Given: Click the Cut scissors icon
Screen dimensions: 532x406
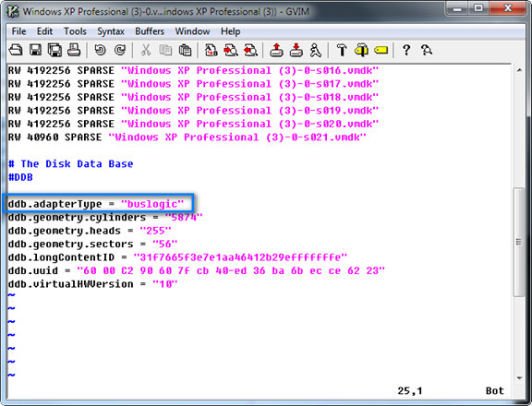Looking at the screenshot, I should pos(146,50).
